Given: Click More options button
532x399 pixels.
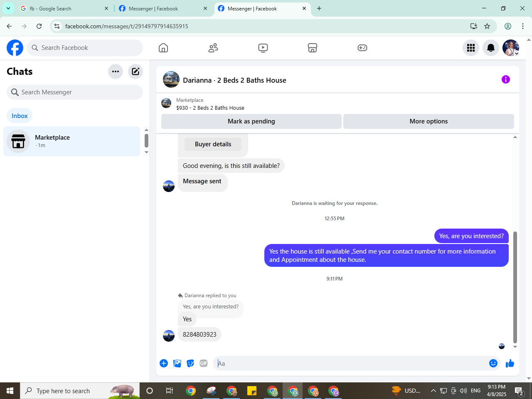Looking at the screenshot, I should pyautogui.click(x=429, y=121).
